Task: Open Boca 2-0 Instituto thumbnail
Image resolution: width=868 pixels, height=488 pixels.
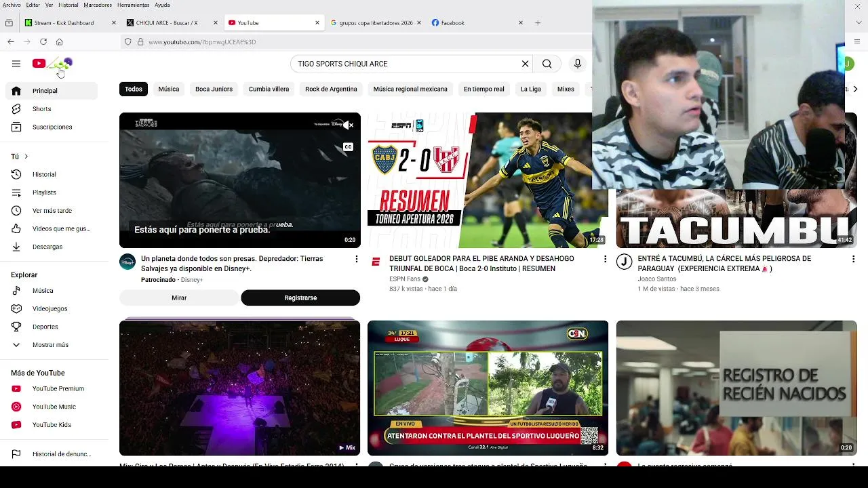Action: (x=488, y=180)
